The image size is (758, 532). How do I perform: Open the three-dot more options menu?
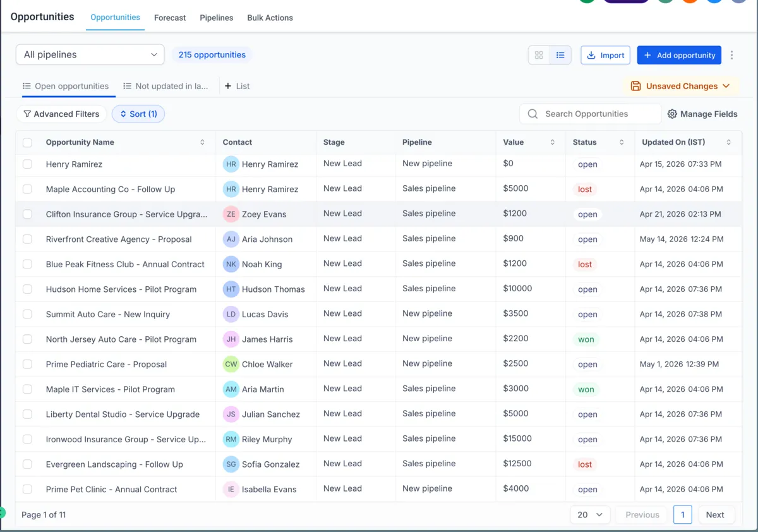[731, 56]
